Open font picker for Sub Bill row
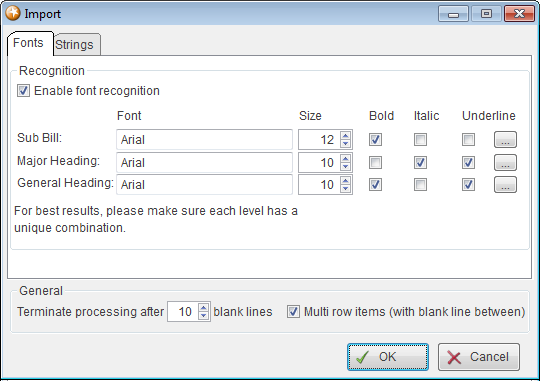 click(505, 140)
